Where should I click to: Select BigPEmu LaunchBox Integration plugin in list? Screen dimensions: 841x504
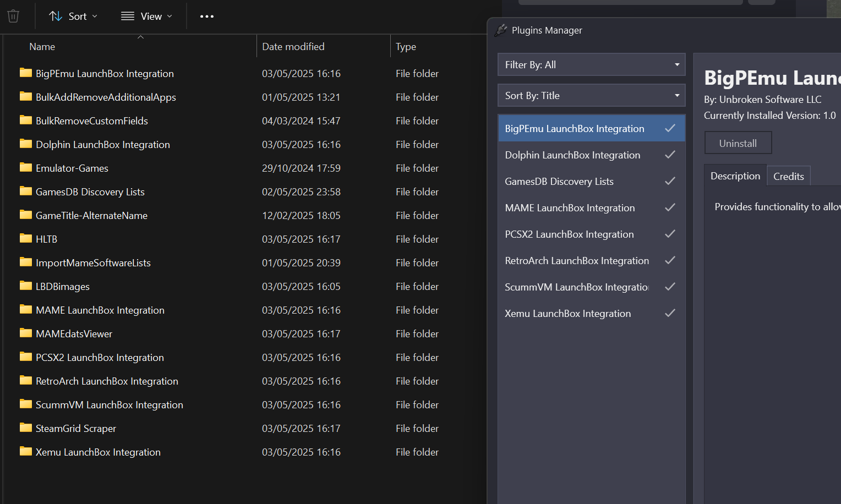pyautogui.click(x=592, y=129)
